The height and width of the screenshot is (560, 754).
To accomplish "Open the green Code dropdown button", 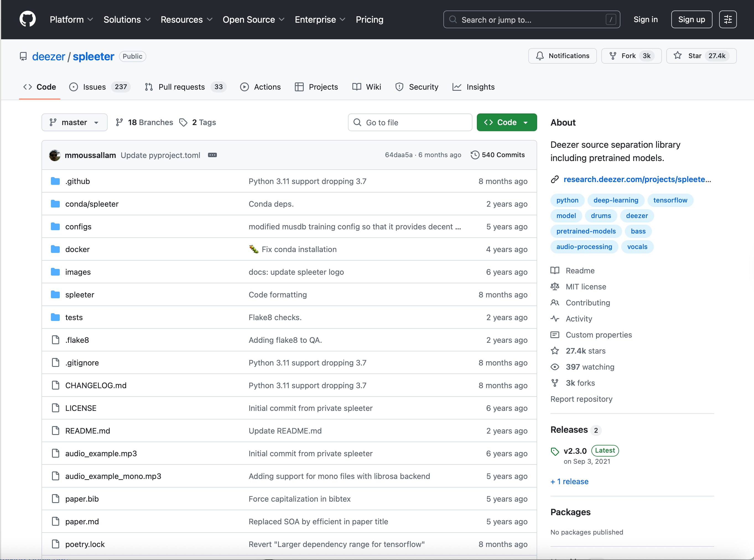I will point(507,122).
